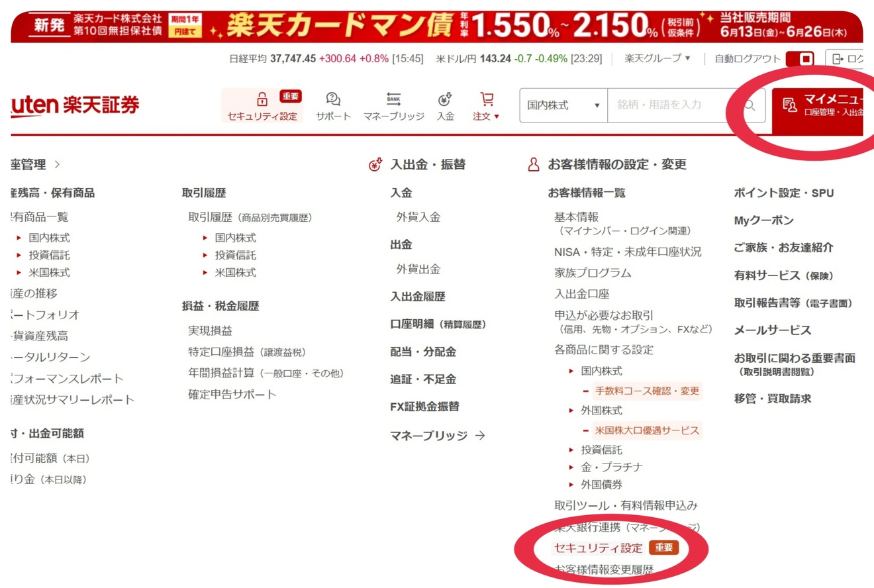Open お客様情報変更履歴 link
Viewport: 874px width, 588px height.
pyautogui.click(x=604, y=569)
